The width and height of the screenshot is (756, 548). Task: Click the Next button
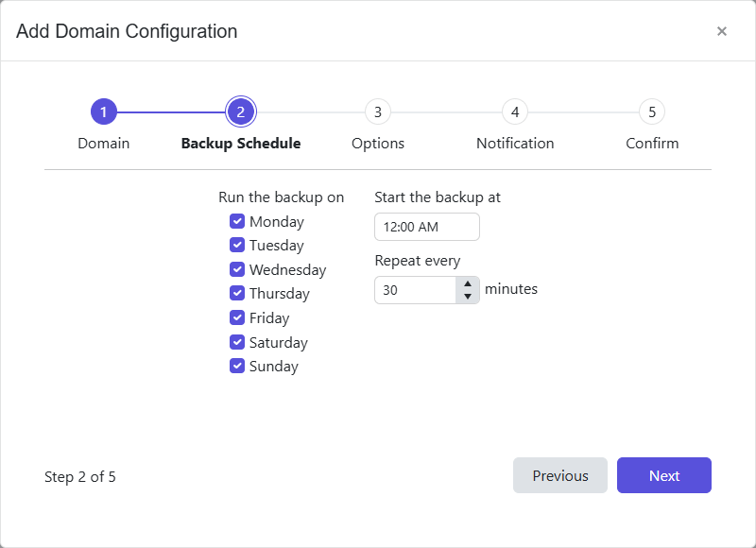[663, 475]
